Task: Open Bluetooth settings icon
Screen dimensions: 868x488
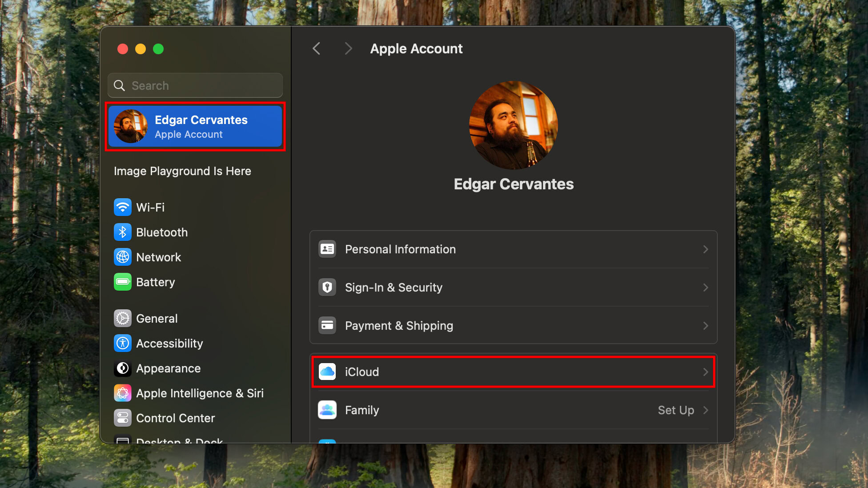Action: click(x=123, y=232)
